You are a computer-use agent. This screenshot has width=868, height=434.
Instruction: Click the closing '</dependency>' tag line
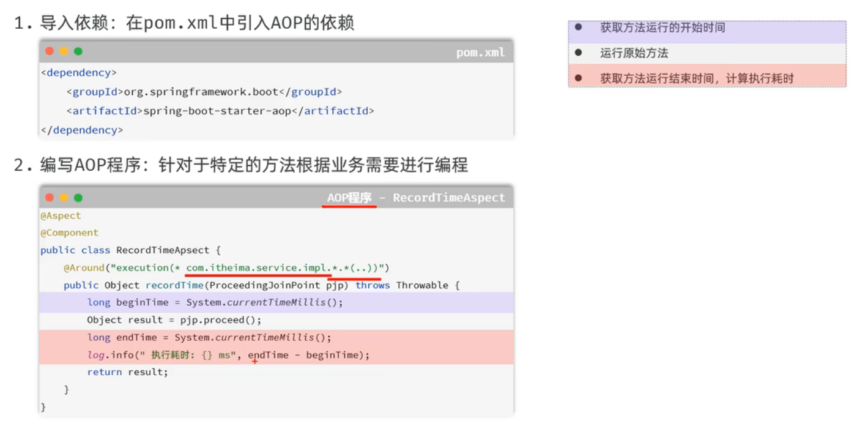coord(82,130)
